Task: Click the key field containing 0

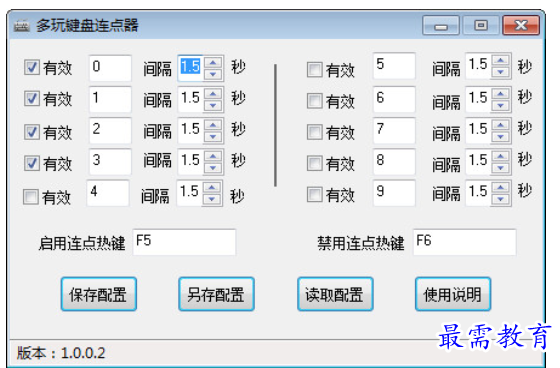Action: (x=110, y=68)
